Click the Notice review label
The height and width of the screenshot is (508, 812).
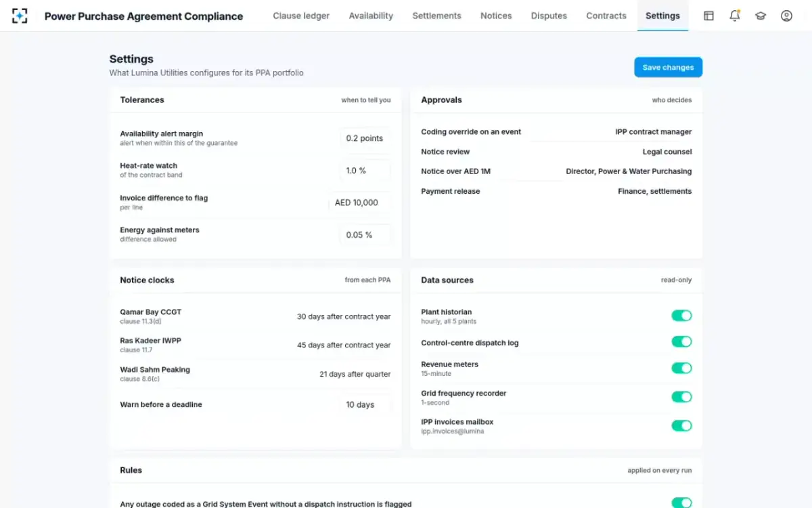click(445, 152)
